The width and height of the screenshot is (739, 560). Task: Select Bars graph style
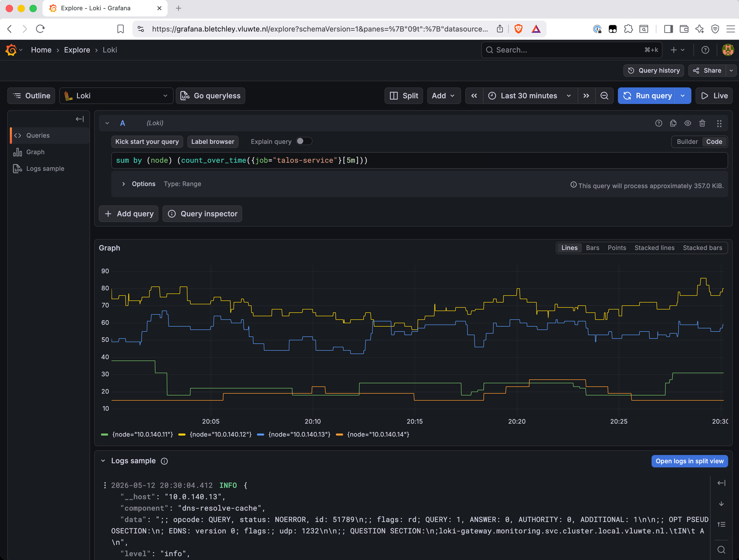pos(592,248)
